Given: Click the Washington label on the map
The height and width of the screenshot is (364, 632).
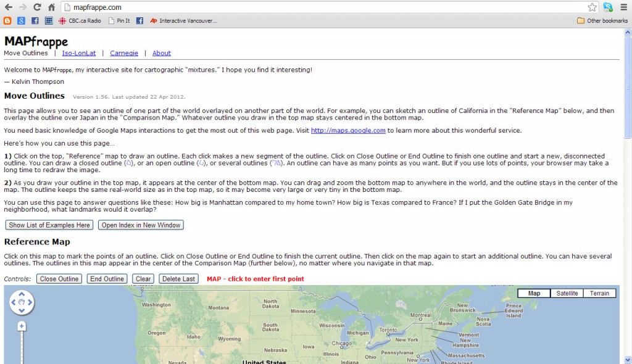Looking at the screenshot, I should click(156, 305).
